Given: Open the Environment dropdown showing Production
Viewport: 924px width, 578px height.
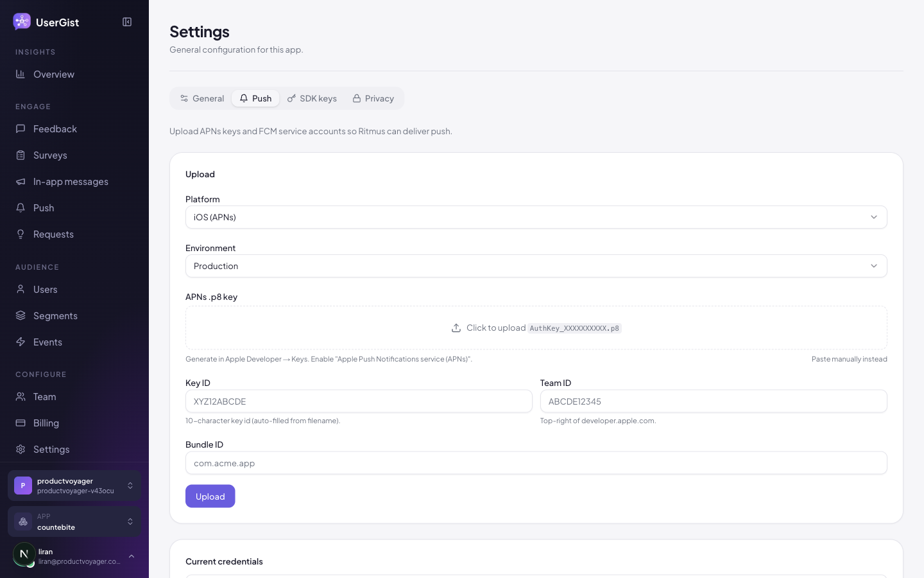Looking at the screenshot, I should click(x=536, y=266).
